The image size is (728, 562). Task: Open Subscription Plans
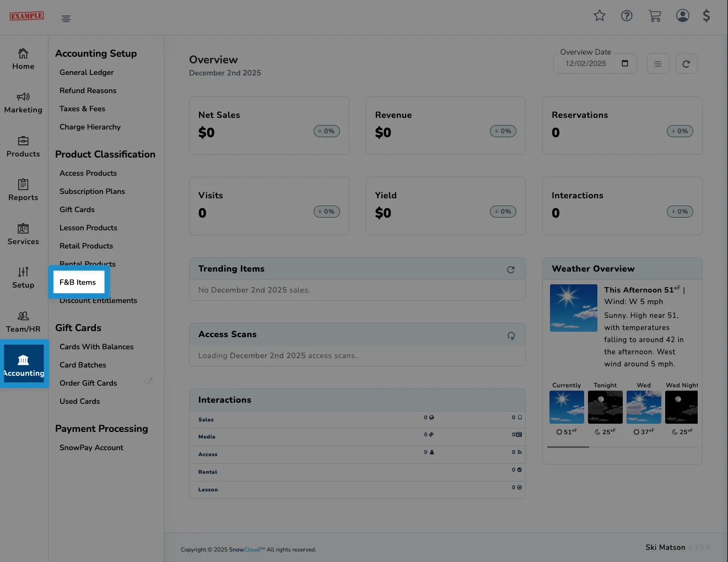click(92, 191)
